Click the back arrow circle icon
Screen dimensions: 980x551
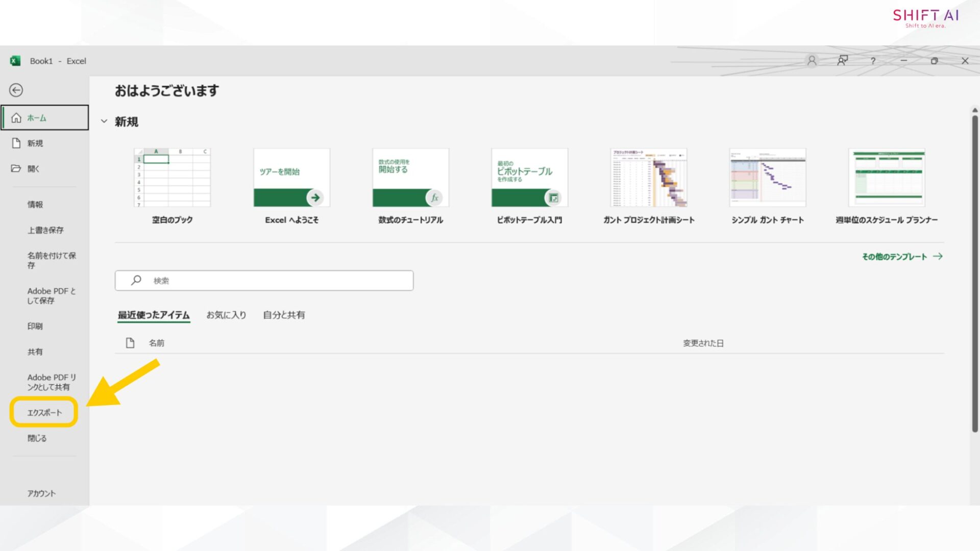[x=16, y=90]
